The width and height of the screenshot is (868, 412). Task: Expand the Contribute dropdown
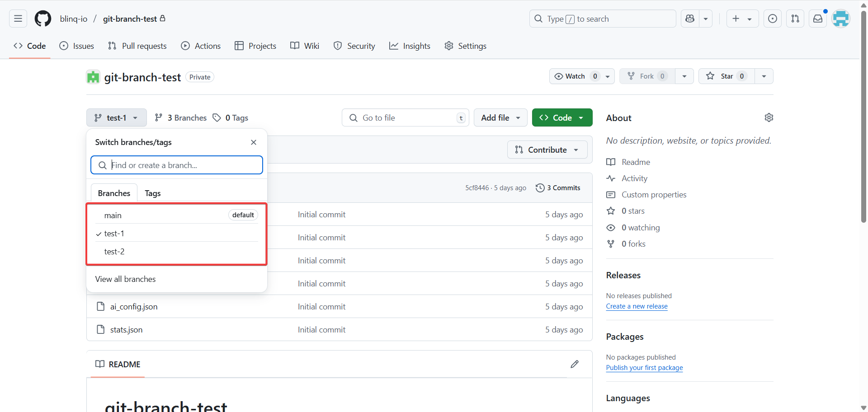[x=547, y=150]
